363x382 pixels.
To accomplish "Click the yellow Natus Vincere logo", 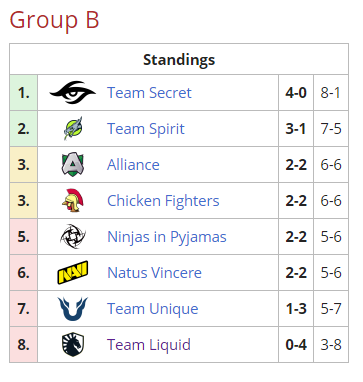I will click(x=73, y=272).
